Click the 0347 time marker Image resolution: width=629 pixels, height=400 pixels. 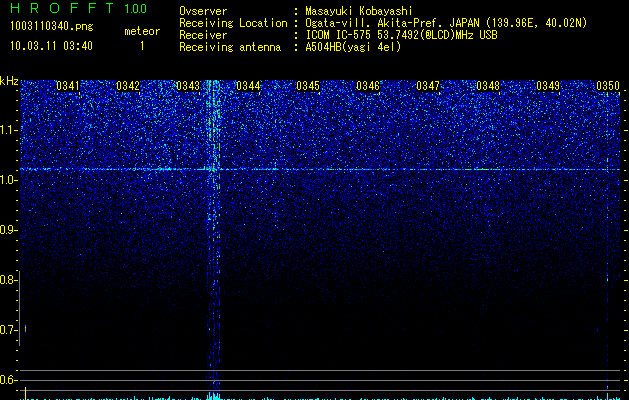pyautogui.click(x=428, y=86)
